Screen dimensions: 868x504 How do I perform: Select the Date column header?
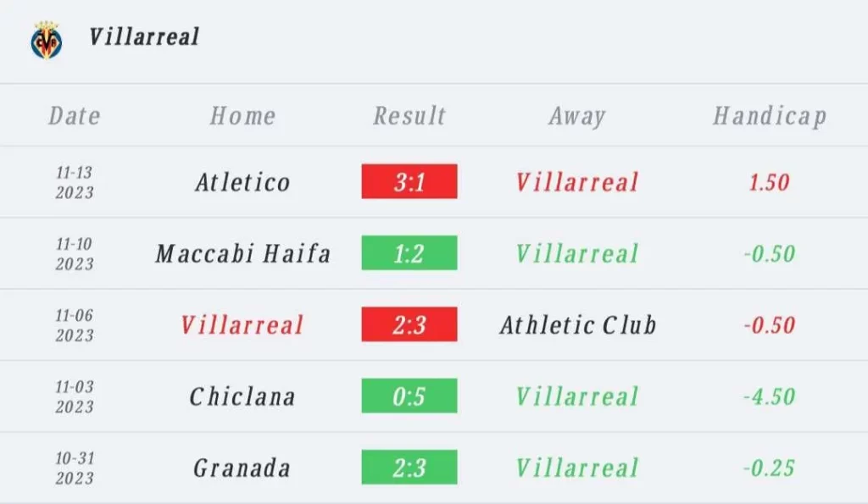[x=75, y=116]
